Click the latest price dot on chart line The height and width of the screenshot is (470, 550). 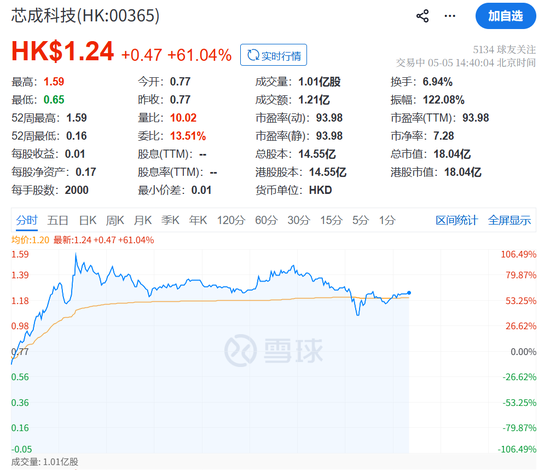409,293
